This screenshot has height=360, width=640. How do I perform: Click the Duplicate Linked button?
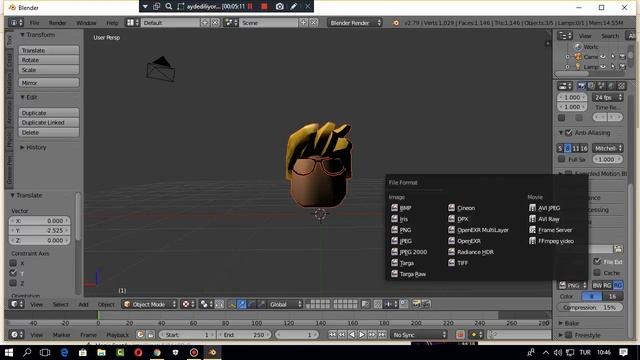tap(49, 122)
